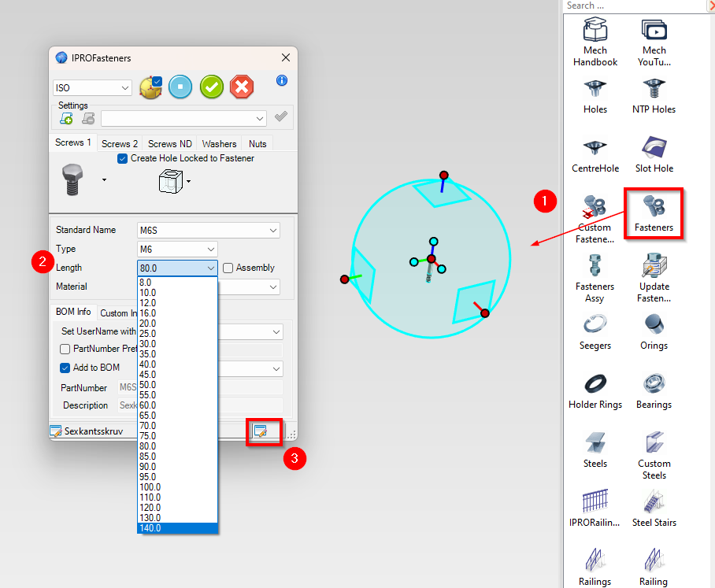Click the edit icon in the dialog status bar

pos(261,431)
